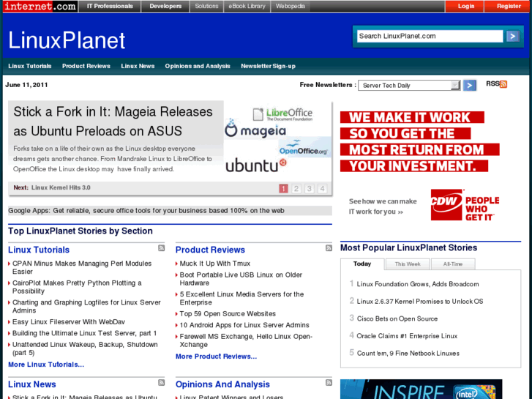Click the mageia logo image
The width and height of the screenshot is (532, 399).
(x=255, y=130)
